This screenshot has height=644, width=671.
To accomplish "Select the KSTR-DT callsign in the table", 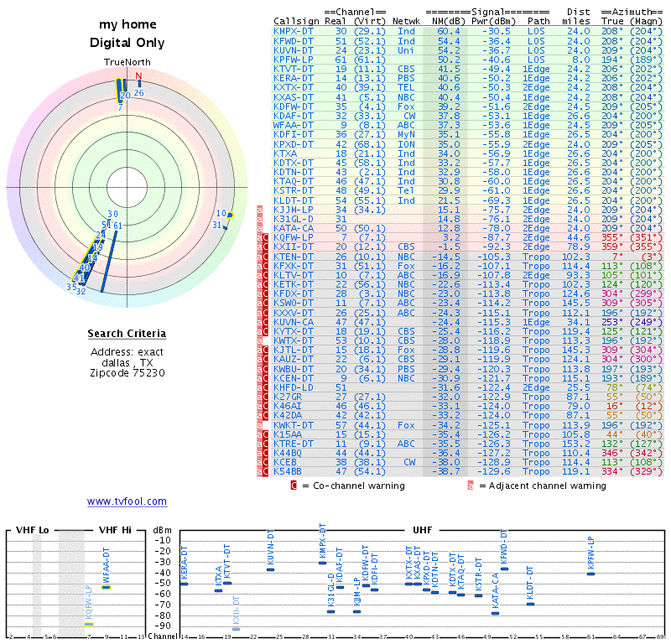I will [x=294, y=191].
